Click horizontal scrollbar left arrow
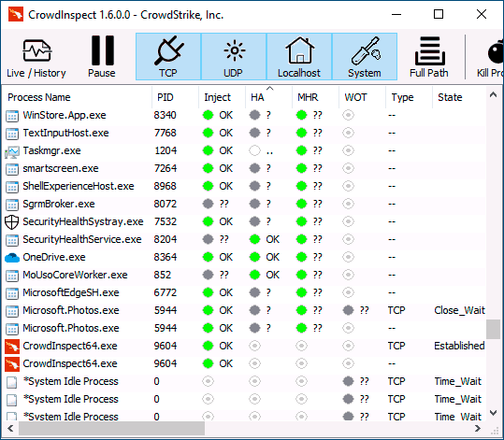Screen dimensions: 504x440 point(10,429)
